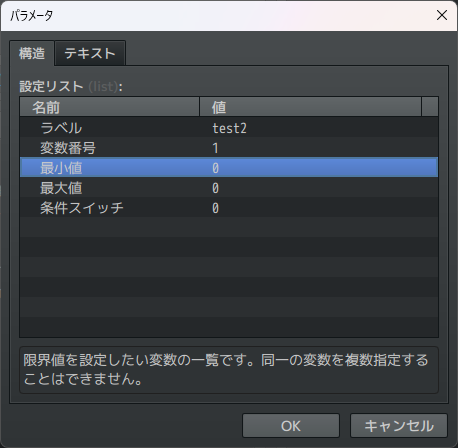Switch to the テキスト tab
Viewport: 458px width, 448px height.
coord(90,53)
